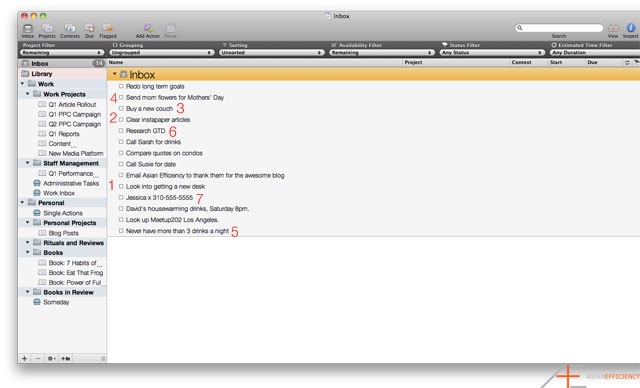This screenshot has height=388, width=640.
Task: Check off Call Sarah for drinks
Action: pyautogui.click(x=121, y=142)
